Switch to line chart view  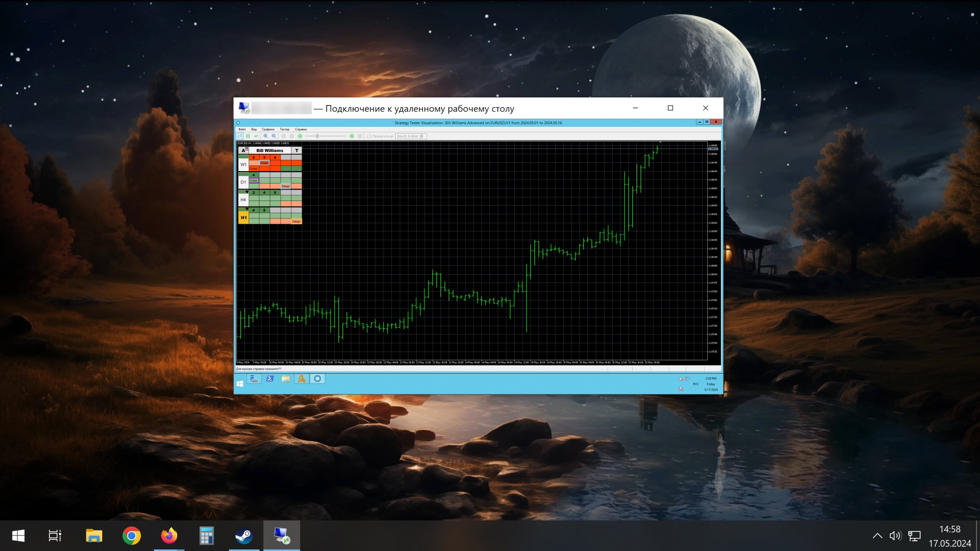pos(256,136)
